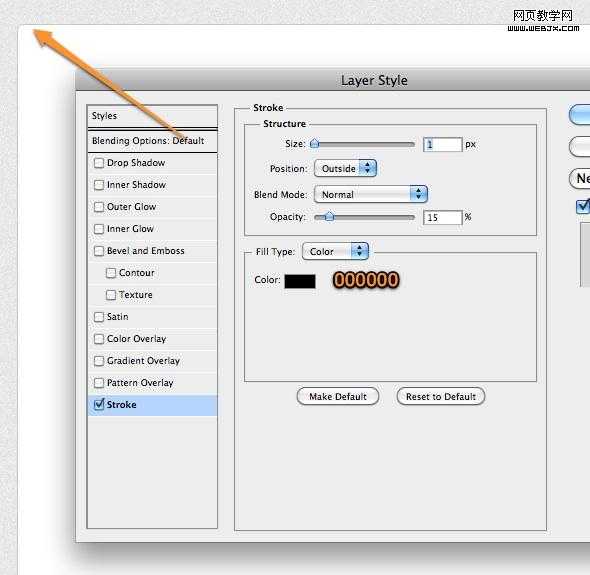Image resolution: width=590 pixels, height=575 pixels.
Task: Toggle the Satin effect checkbox
Action: tap(99, 317)
